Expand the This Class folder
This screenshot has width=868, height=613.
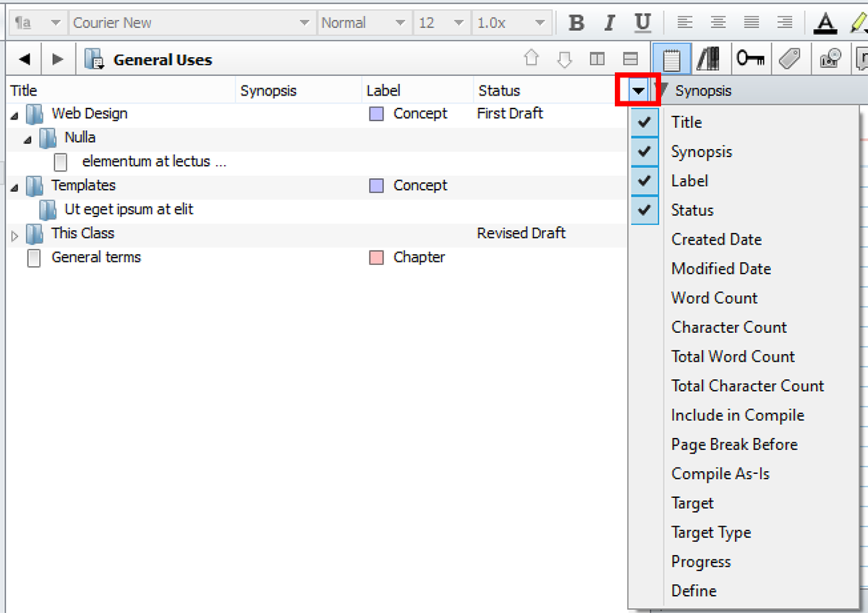[16, 234]
